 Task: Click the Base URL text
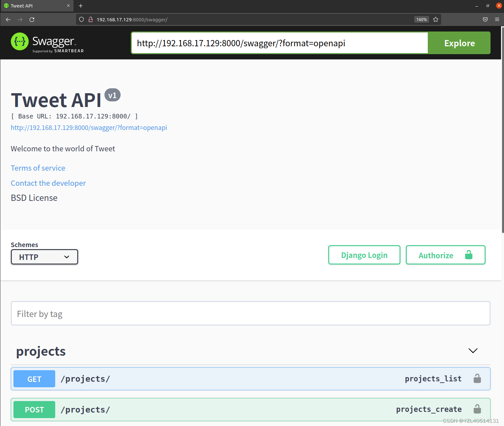[x=75, y=116]
